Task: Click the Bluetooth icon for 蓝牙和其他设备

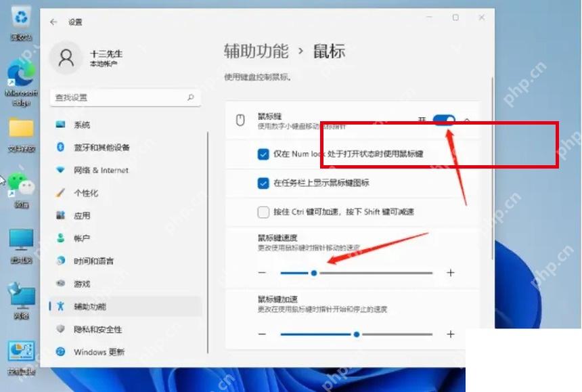Action: click(60, 147)
